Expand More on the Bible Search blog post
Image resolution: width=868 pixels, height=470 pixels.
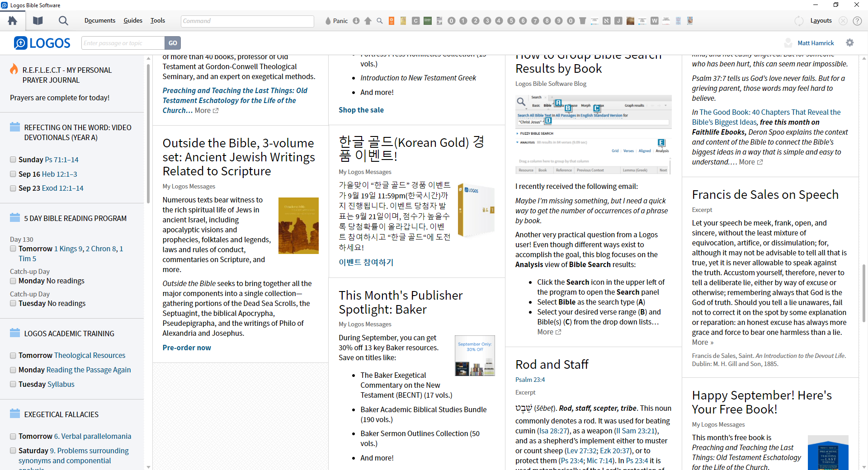[x=549, y=332]
